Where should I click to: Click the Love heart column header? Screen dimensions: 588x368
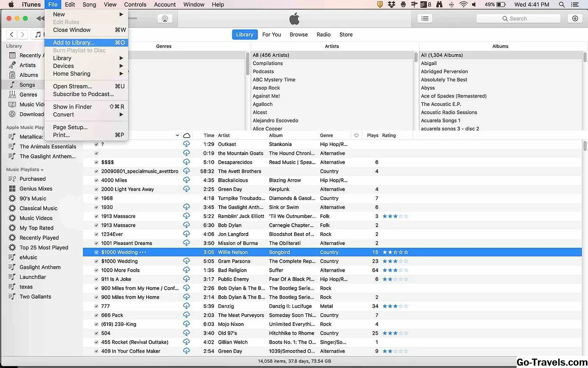coord(356,135)
